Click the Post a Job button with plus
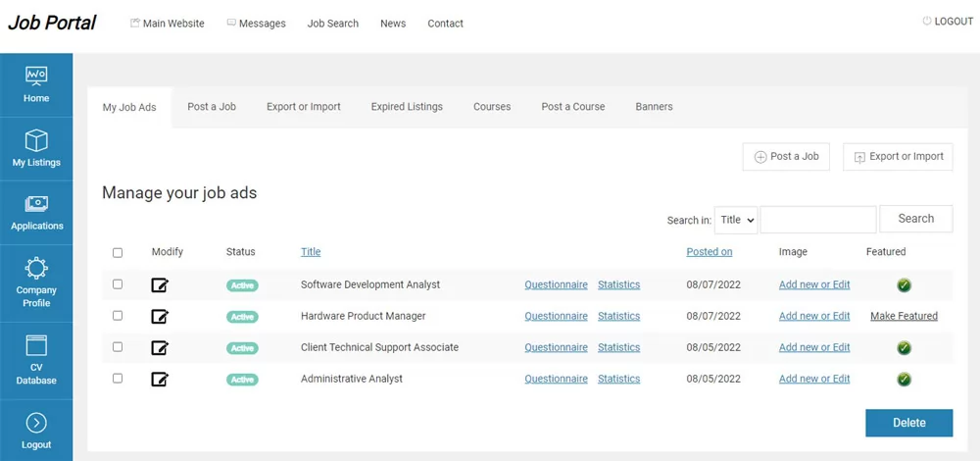The width and height of the screenshot is (980, 461). click(x=786, y=156)
